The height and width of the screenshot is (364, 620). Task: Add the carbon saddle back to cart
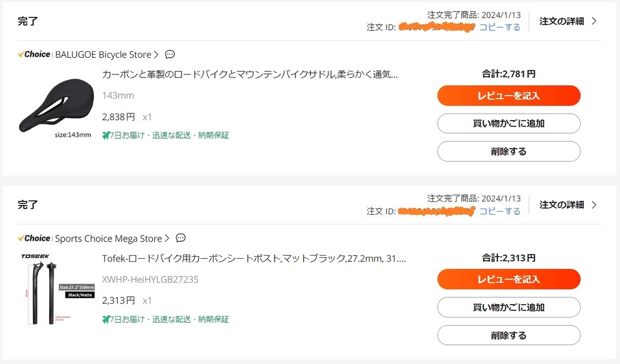pos(508,123)
